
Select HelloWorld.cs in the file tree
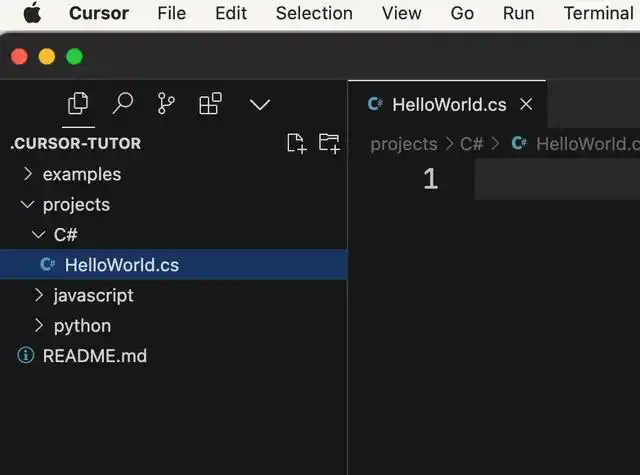(121, 265)
